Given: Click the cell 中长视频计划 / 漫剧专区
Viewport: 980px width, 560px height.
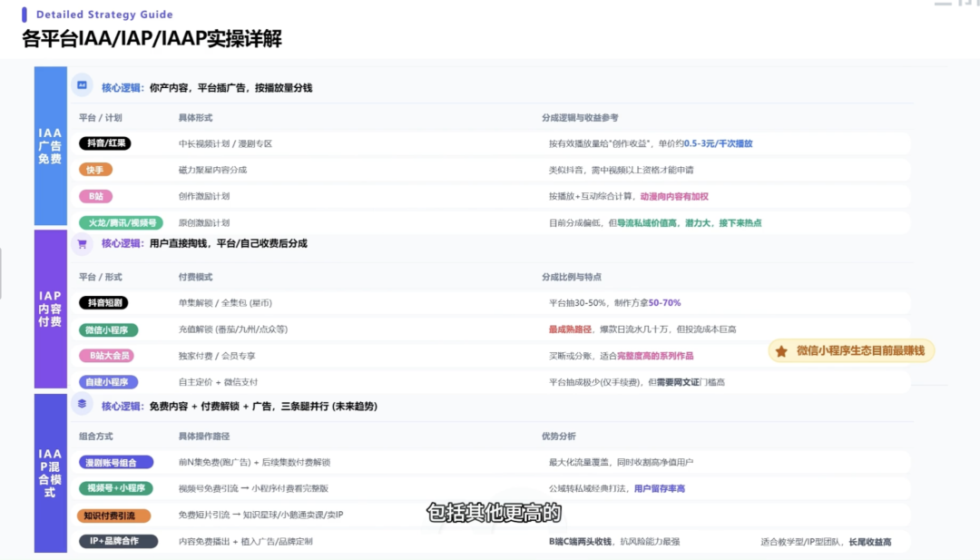Looking at the screenshot, I should coord(225,143).
